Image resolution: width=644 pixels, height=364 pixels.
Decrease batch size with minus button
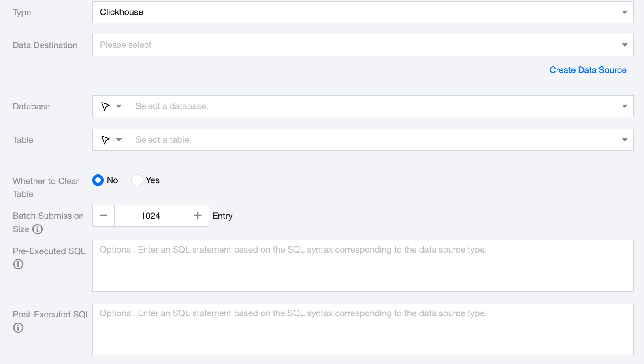click(x=104, y=216)
